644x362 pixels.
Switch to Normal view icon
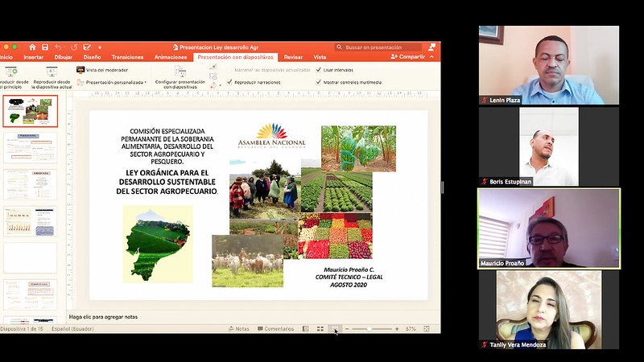pyautogui.click(x=306, y=329)
